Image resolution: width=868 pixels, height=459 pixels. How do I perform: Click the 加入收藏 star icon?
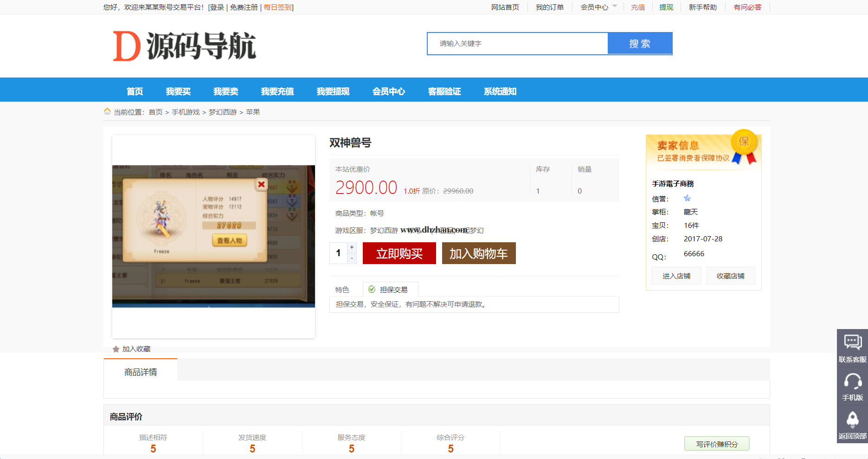click(x=116, y=349)
